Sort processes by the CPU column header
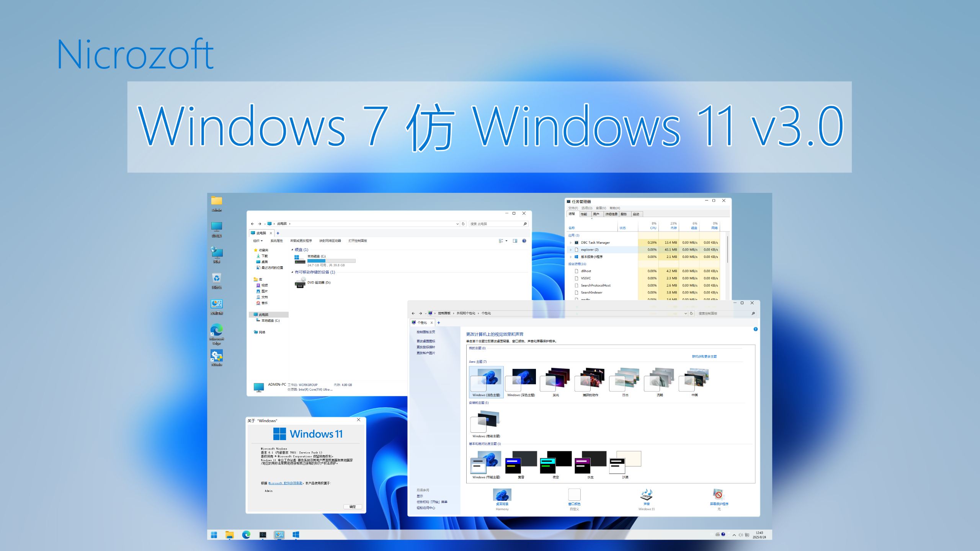The width and height of the screenshot is (980, 551). coord(648,226)
